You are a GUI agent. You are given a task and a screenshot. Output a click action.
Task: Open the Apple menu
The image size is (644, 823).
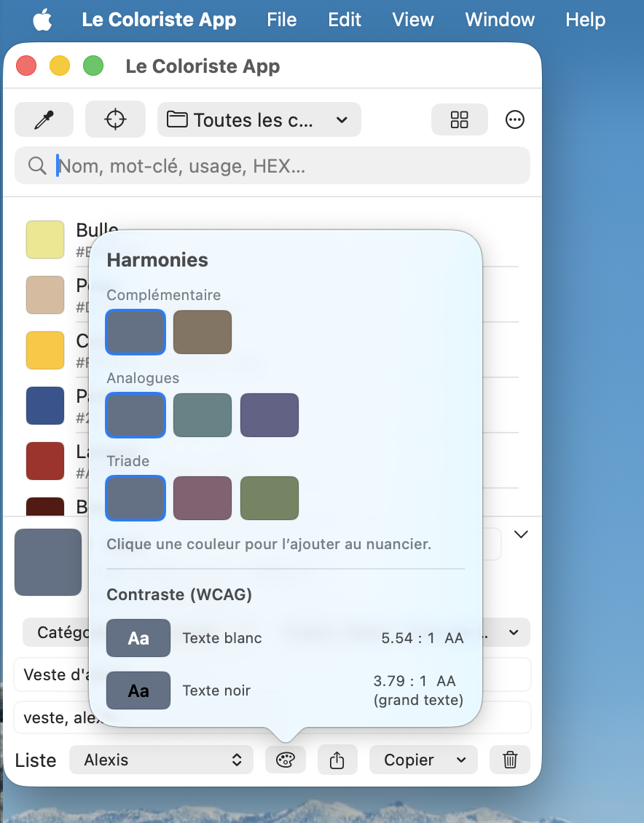42,20
